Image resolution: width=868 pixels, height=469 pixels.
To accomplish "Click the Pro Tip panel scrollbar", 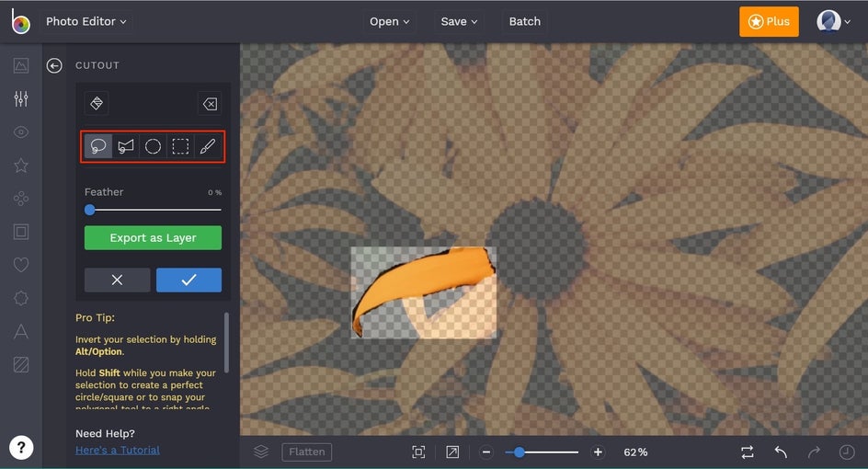I will click(x=226, y=342).
